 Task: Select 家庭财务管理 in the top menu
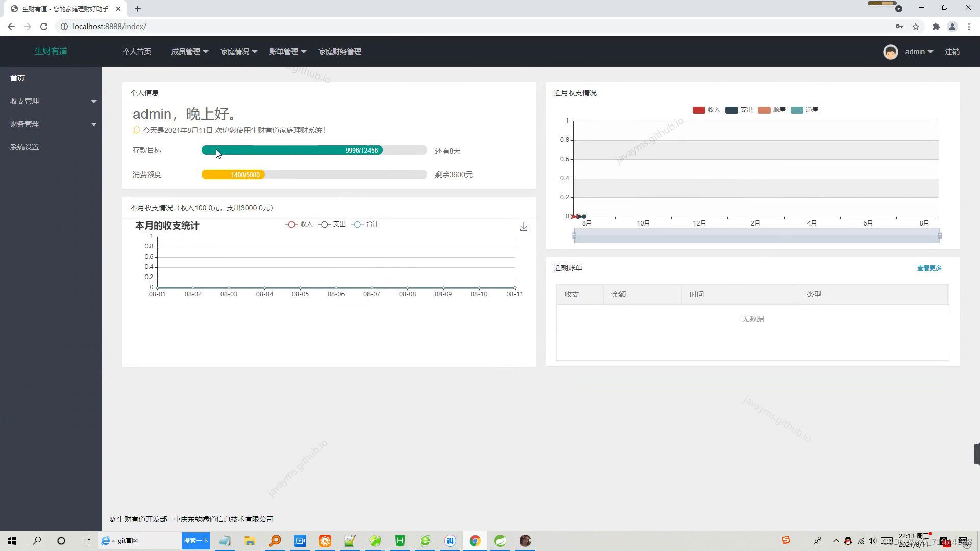[339, 51]
